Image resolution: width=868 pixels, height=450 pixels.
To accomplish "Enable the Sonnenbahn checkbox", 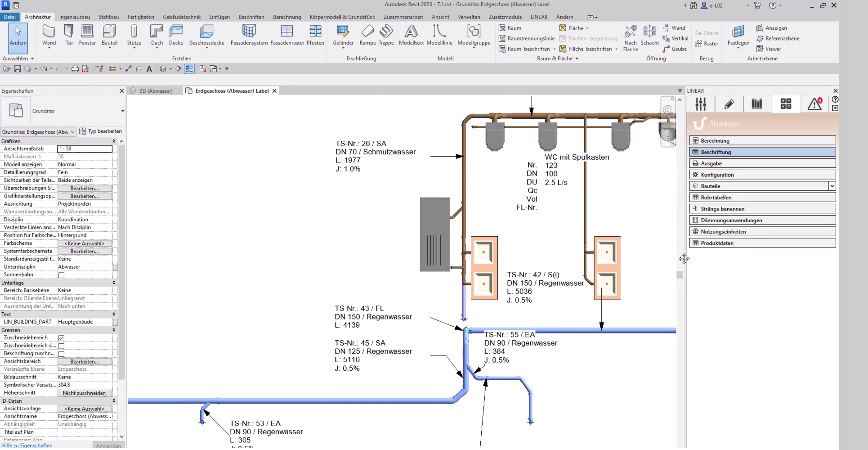I will tap(62, 275).
